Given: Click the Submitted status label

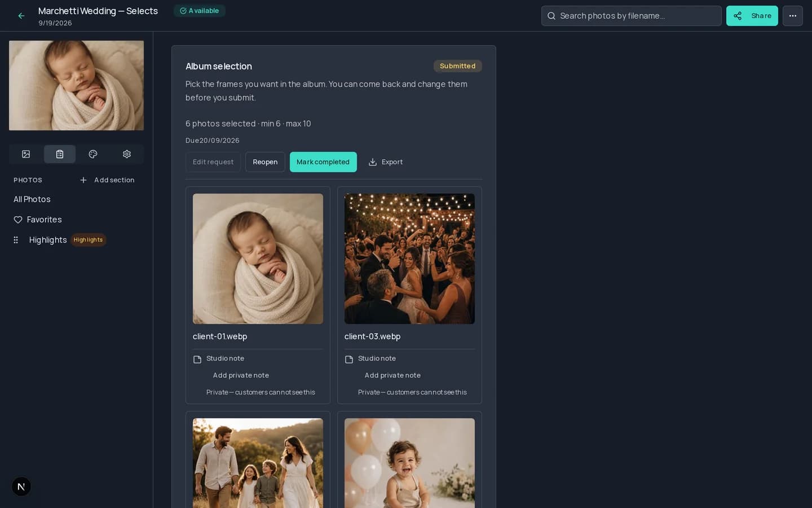Looking at the screenshot, I should [457, 66].
